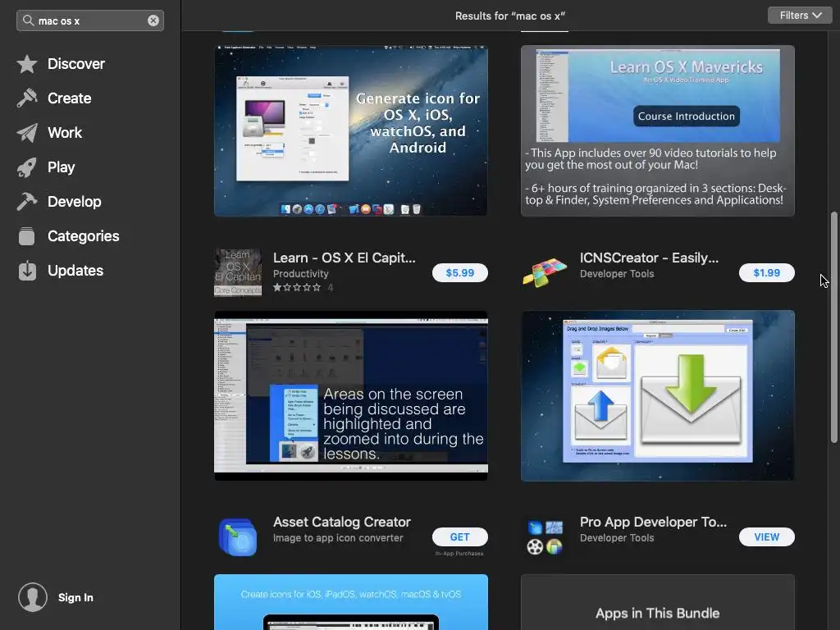This screenshot has width=840, height=630.
Task: Go to the Create section
Action: 69,98
